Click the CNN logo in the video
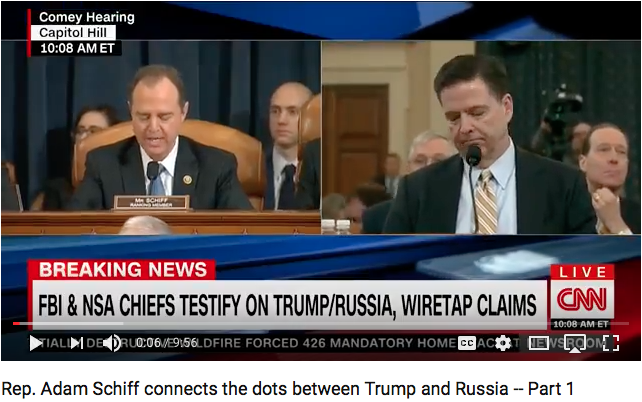This screenshot has width=642, height=402. [x=582, y=299]
